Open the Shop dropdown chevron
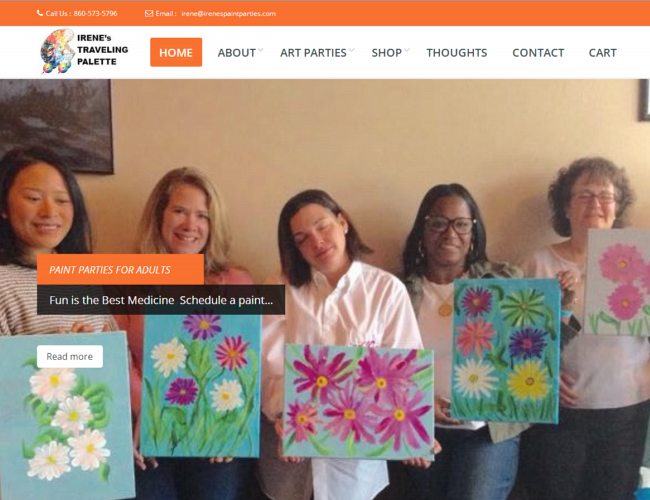Image resolution: width=650 pixels, height=500 pixels. tap(407, 50)
